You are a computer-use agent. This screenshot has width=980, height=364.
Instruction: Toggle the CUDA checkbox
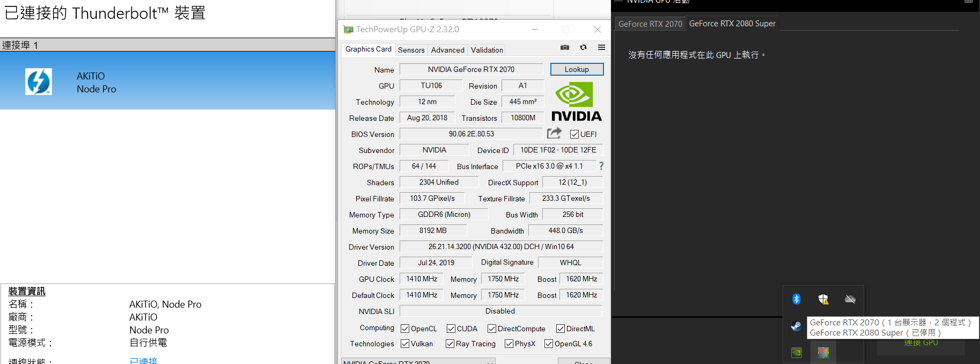pyautogui.click(x=451, y=329)
